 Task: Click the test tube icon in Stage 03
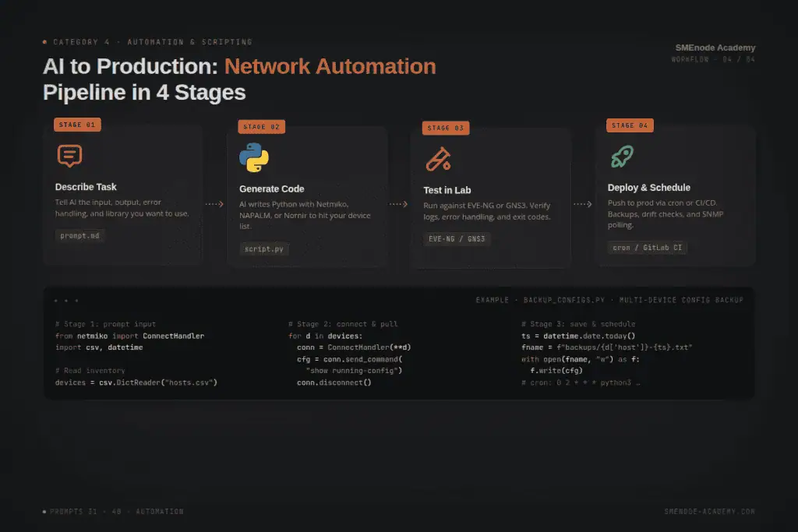click(x=438, y=159)
